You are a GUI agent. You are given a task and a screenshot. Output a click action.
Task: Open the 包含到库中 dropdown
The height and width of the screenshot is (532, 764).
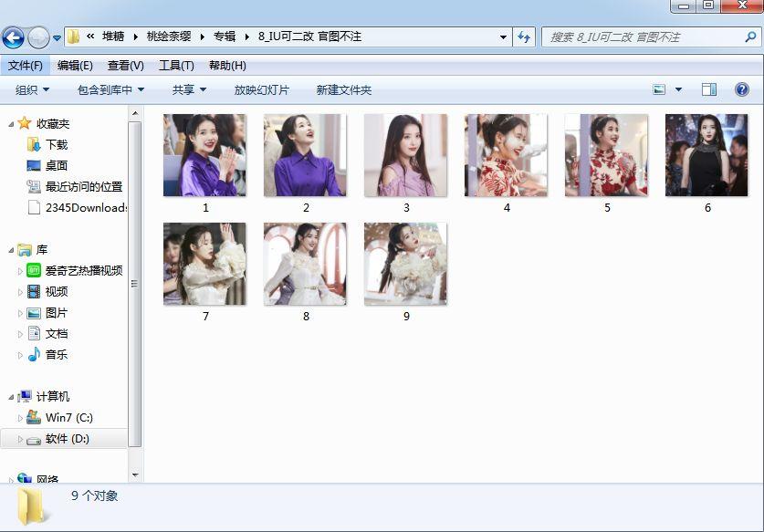(x=110, y=89)
